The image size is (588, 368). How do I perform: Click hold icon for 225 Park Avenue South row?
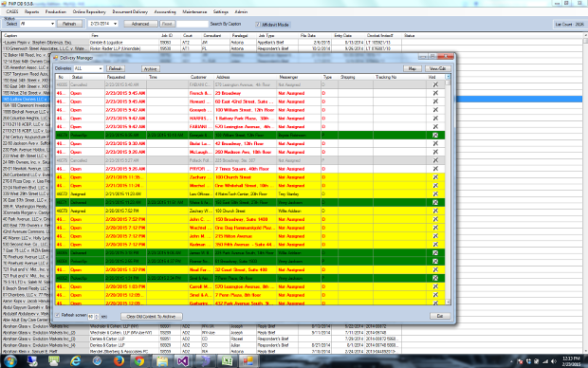[435, 253]
